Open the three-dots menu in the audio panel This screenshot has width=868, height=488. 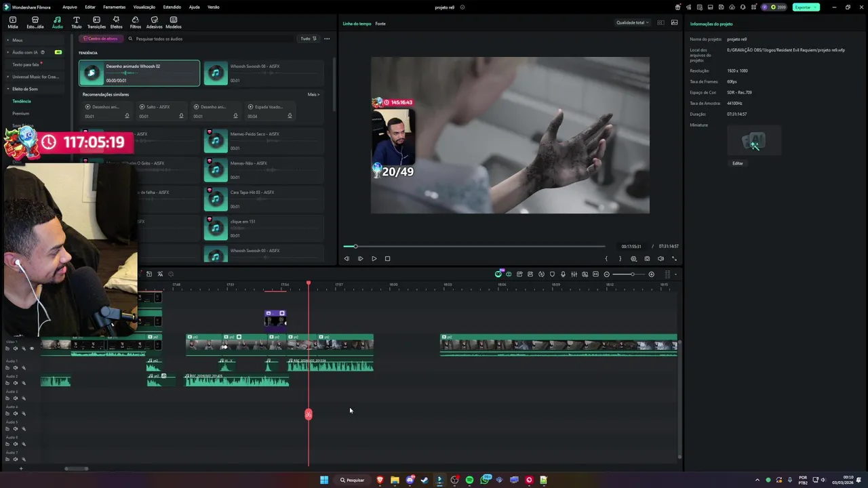coord(327,39)
